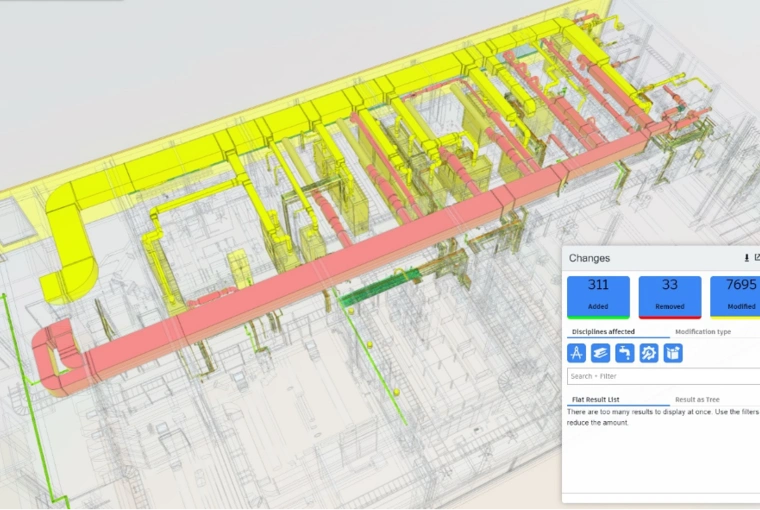This screenshot has width=760, height=510.
Task: Toggle the 7695 Modified changes filter
Action: tap(737, 297)
